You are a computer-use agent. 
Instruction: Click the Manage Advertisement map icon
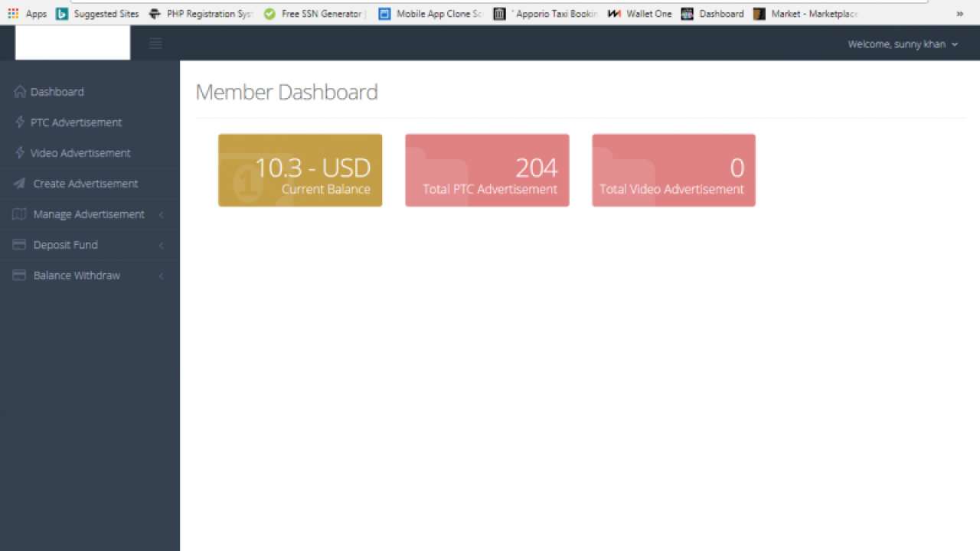point(19,214)
